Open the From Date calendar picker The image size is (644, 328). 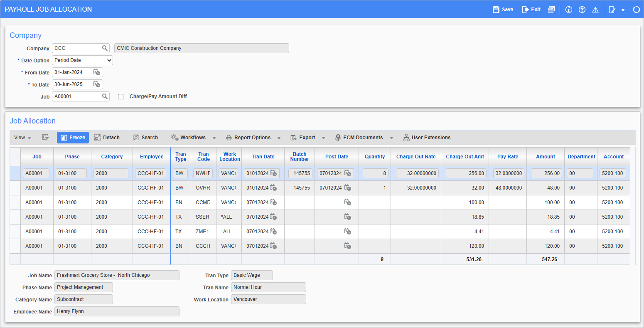click(97, 72)
